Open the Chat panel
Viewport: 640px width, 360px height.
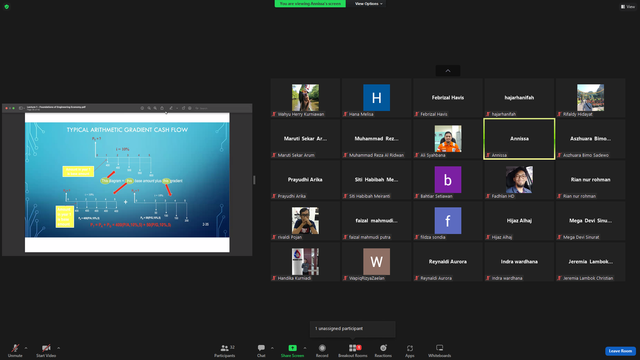261,350
